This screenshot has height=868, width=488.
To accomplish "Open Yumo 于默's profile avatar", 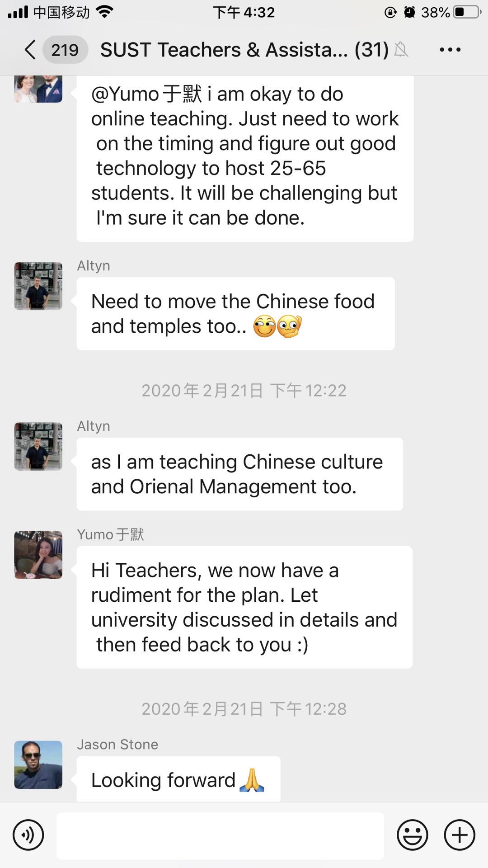I will (x=38, y=555).
